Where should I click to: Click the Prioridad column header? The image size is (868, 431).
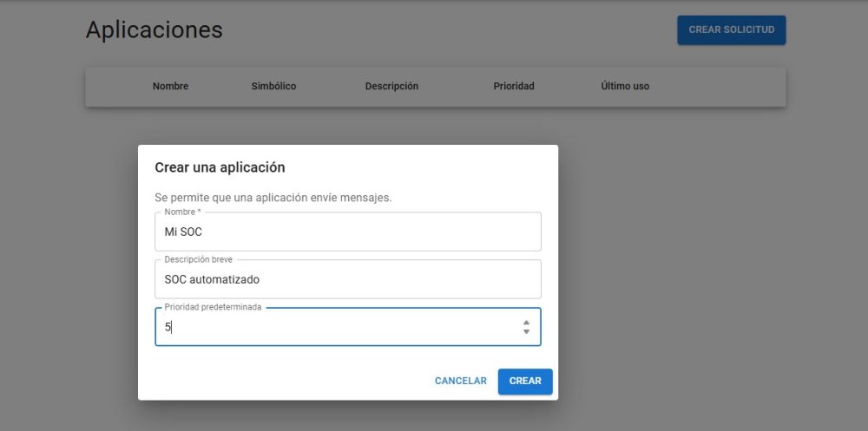pyautogui.click(x=514, y=87)
